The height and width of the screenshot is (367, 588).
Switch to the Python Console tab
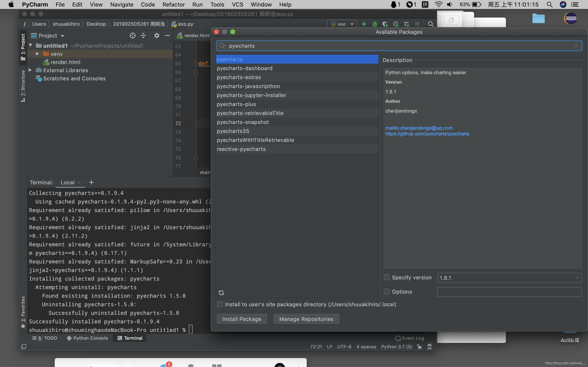tap(87, 338)
